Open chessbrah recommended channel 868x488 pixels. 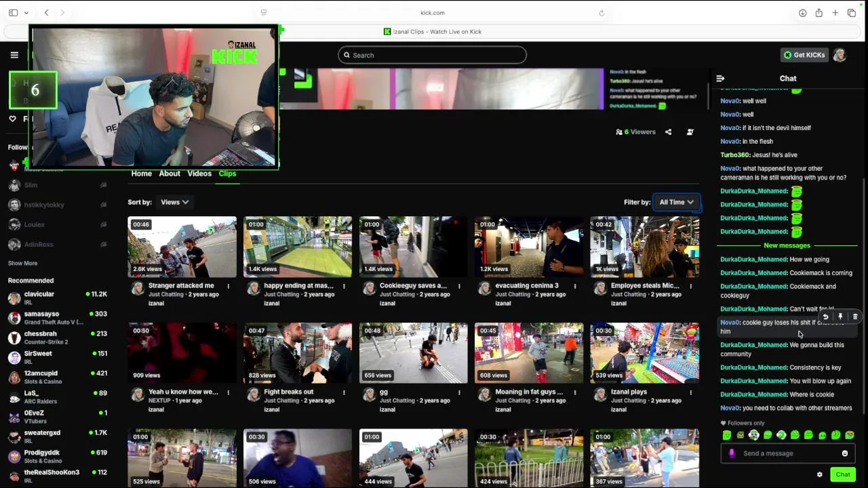(x=57, y=338)
